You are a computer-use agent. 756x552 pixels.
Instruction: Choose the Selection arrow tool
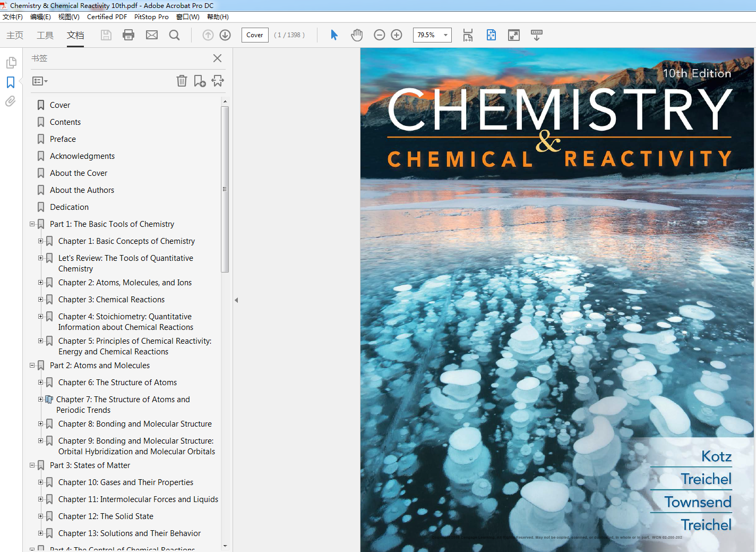(334, 35)
